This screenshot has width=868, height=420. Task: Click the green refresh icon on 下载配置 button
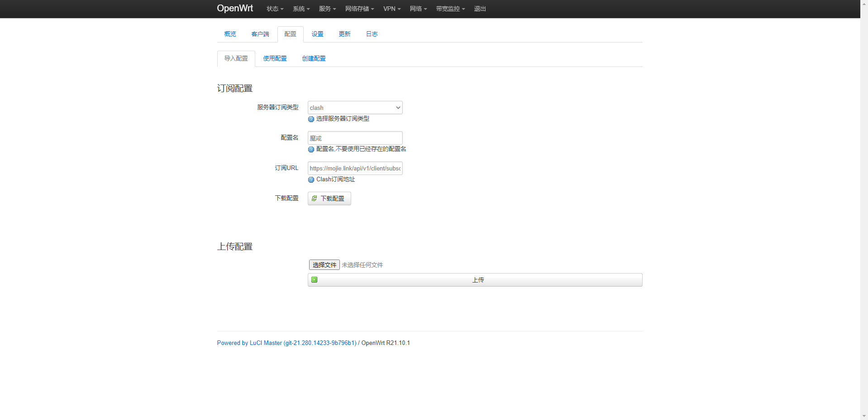(x=314, y=198)
